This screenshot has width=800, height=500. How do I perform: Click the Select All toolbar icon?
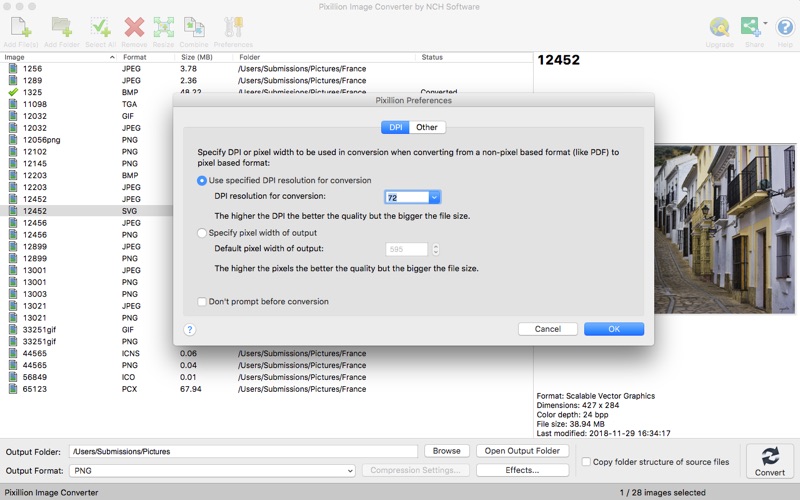100,27
